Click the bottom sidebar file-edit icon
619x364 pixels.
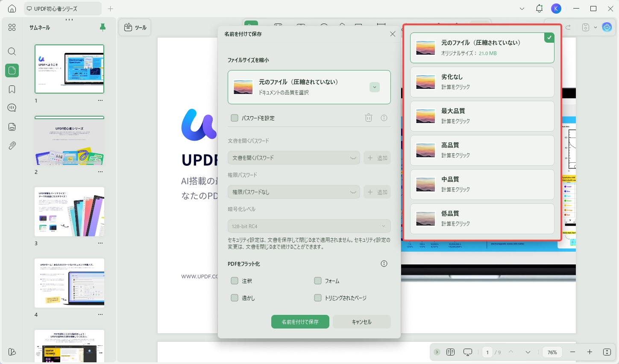(12, 352)
